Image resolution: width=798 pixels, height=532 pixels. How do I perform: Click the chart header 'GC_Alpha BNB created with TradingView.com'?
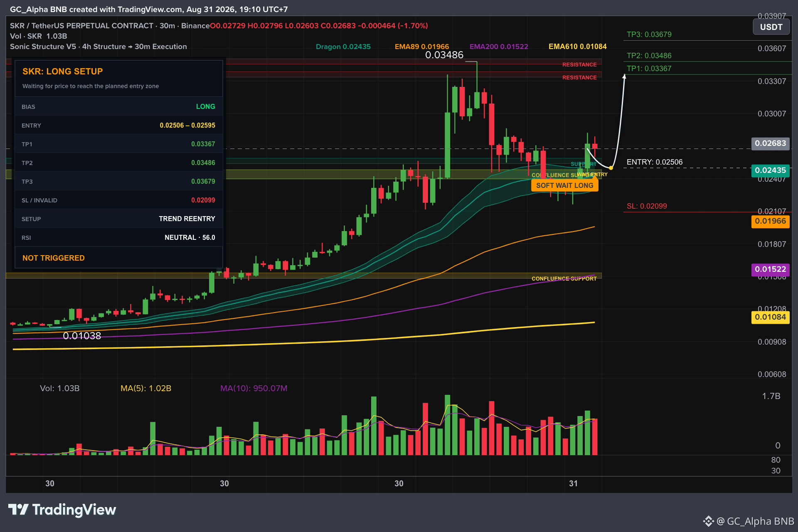[96, 10]
